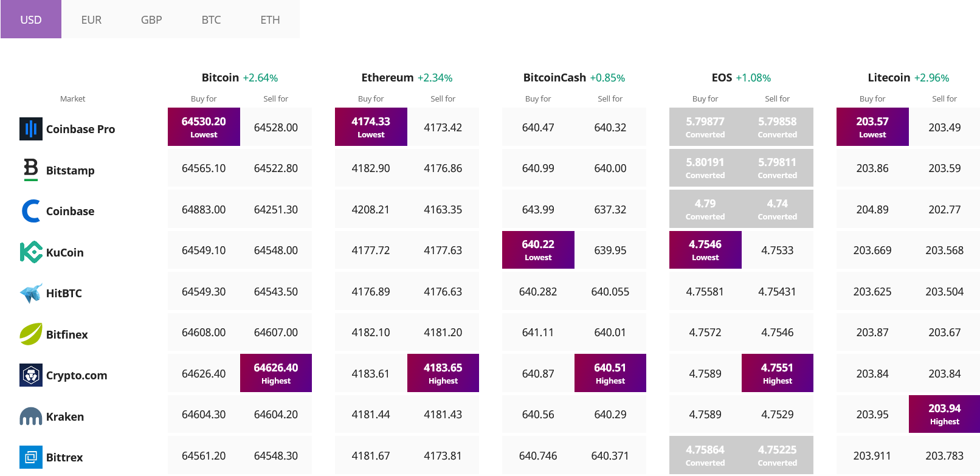Click Bitfinex EOS sell price 4.7546
This screenshot has height=476, width=980.
(x=778, y=333)
